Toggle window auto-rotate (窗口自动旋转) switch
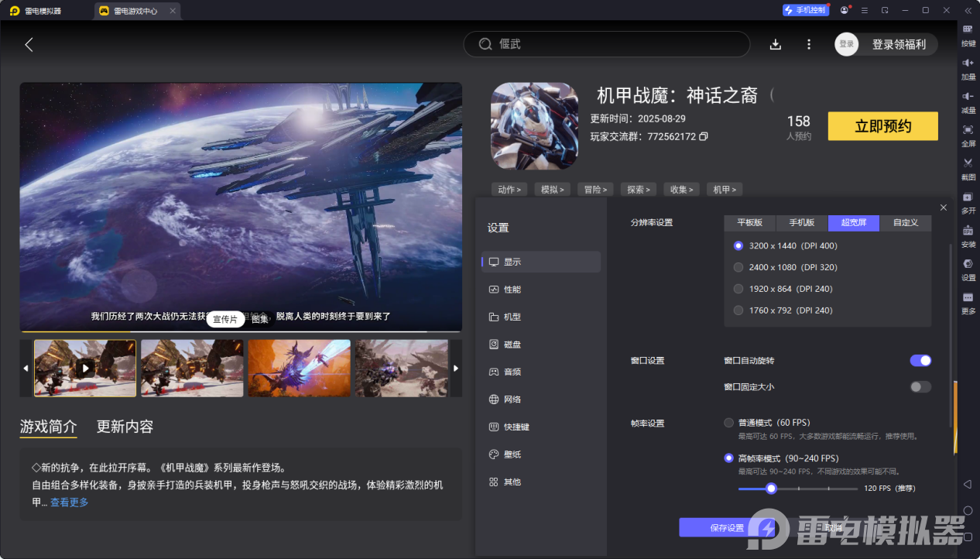This screenshot has width=980, height=559. [920, 361]
